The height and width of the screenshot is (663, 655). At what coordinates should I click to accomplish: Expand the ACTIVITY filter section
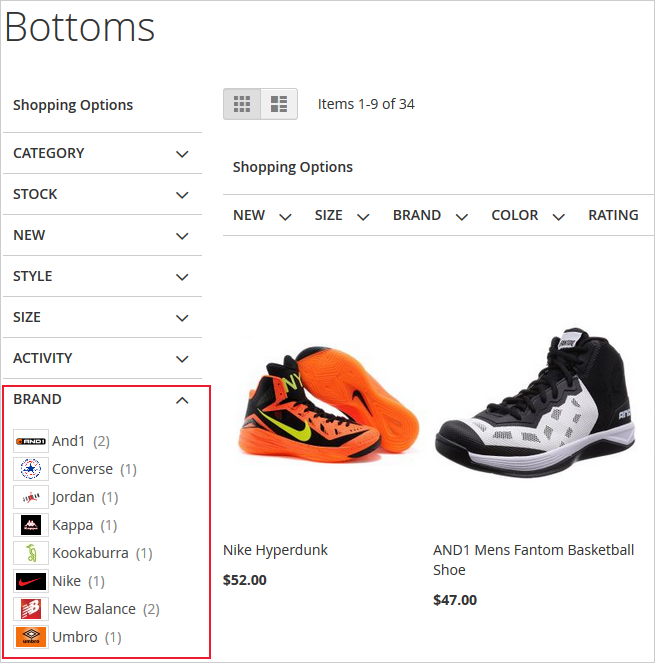point(181,359)
